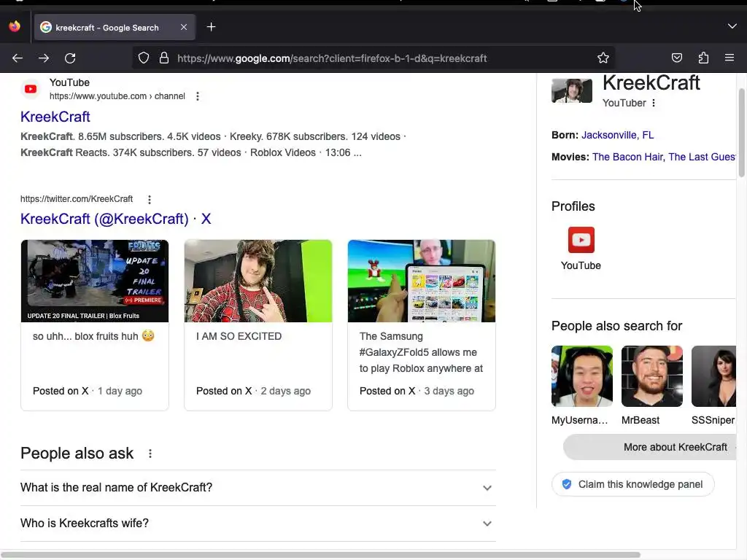Click Claim this knowledge panel button
Image resolution: width=747 pixels, height=560 pixels.
[x=632, y=484]
